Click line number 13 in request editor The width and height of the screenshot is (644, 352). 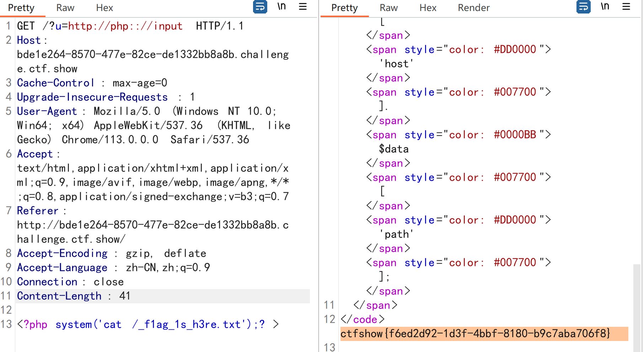6,325
